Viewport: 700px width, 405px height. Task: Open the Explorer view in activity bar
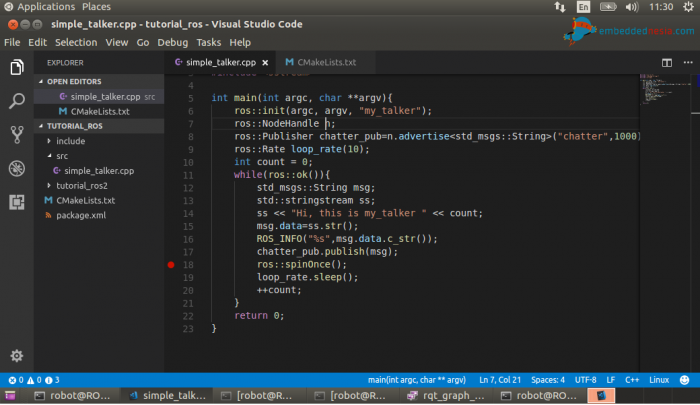point(17,67)
